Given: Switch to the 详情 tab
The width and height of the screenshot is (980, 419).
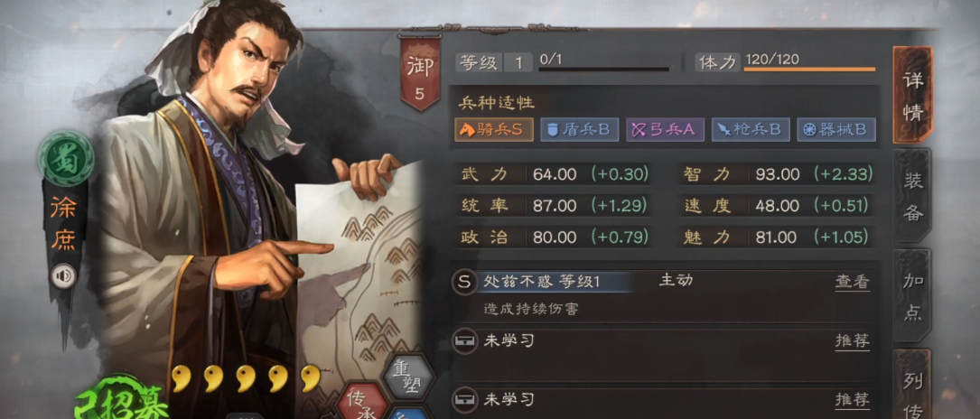Looking at the screenshot, I should coord(913,95).
